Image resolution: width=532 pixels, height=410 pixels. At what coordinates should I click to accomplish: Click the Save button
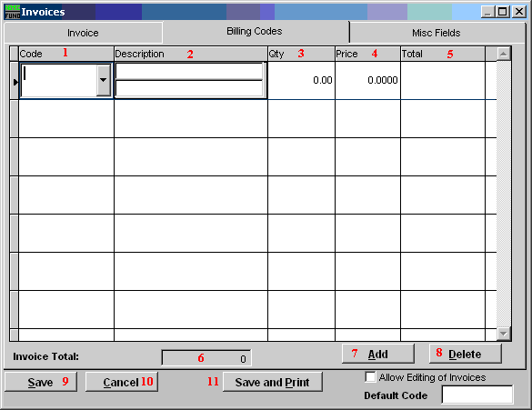click(41, 382)
